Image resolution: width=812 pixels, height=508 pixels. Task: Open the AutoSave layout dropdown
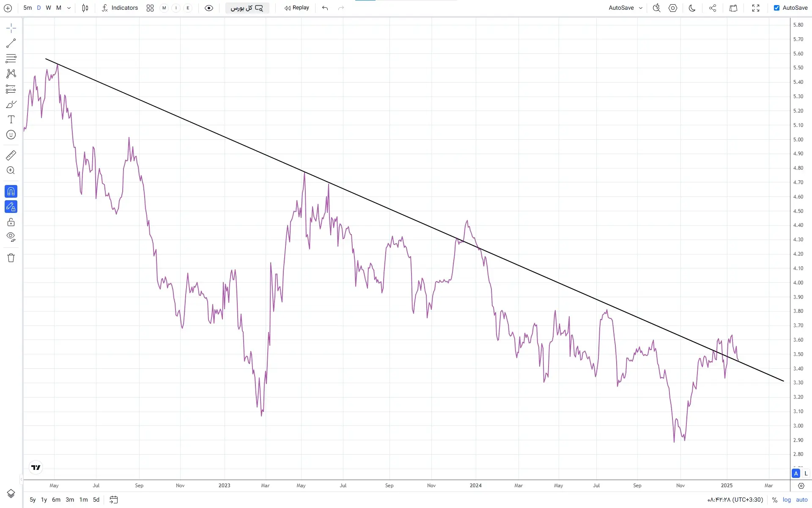point(625,8)
